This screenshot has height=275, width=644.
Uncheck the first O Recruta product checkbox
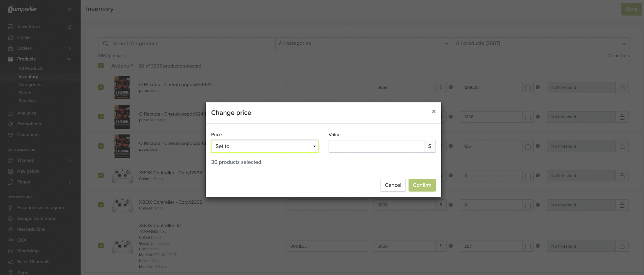tap(101, 87)
